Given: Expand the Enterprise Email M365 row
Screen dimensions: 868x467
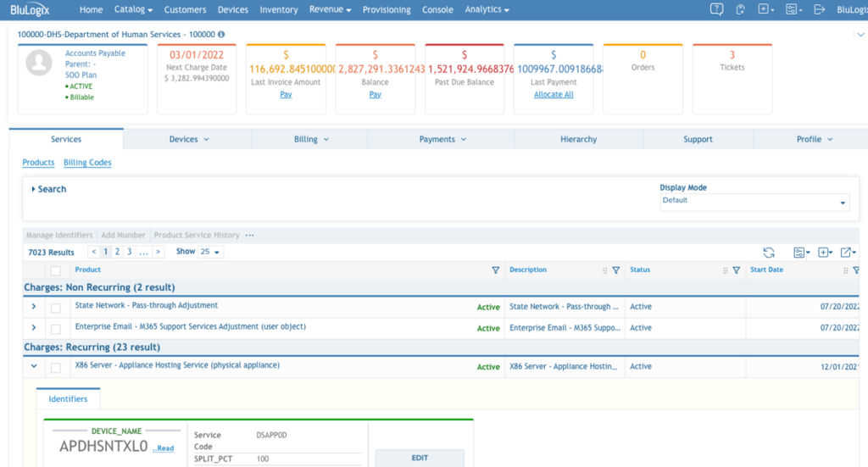Looking at the screenshot, I should click(34, 327).
